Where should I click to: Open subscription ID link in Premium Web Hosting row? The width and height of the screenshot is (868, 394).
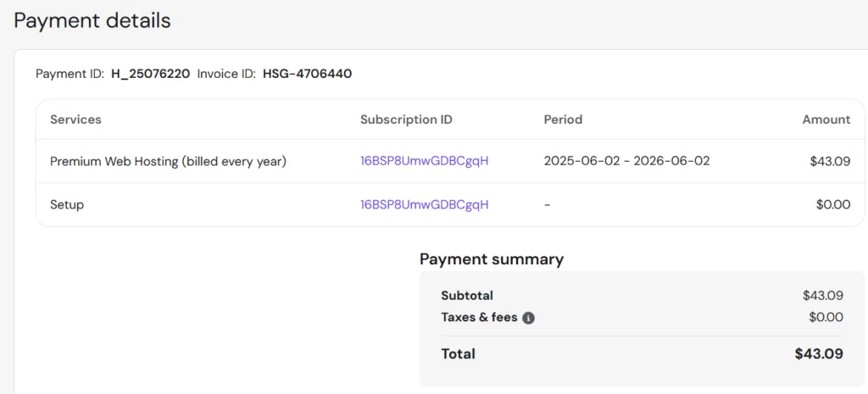tap(425, 161)
